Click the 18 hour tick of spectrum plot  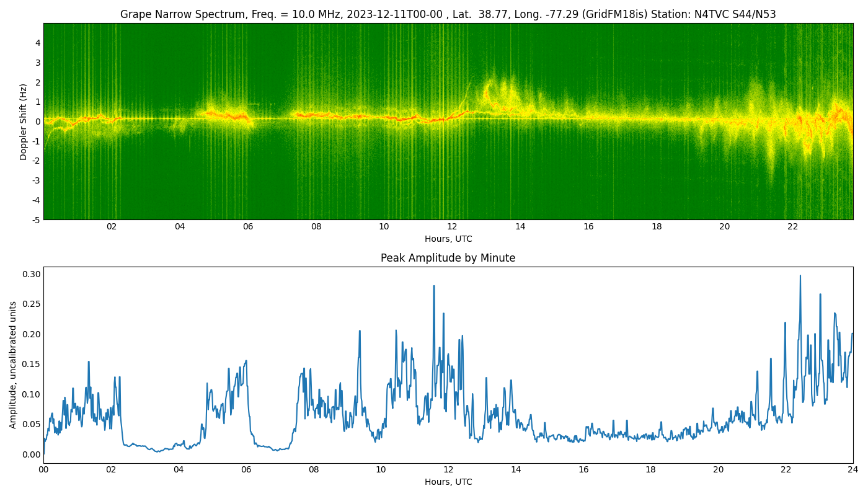point(657,226)
